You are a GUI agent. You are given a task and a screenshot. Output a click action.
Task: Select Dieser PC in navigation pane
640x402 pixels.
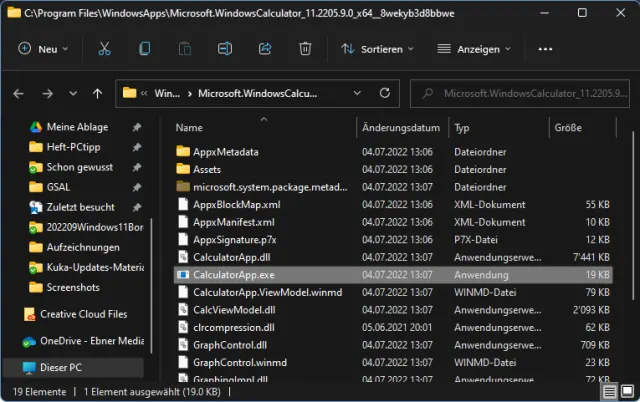coord(63,367)
